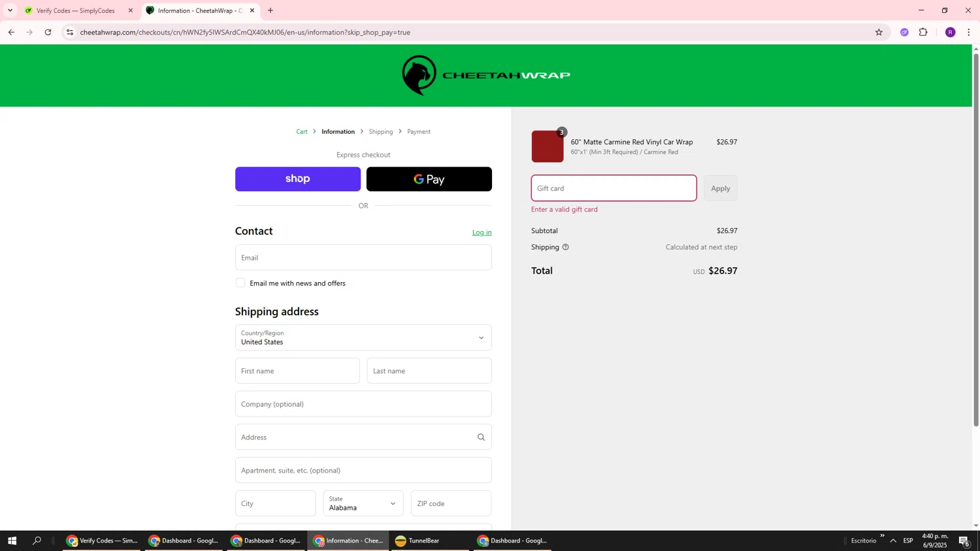This screenshot has height=551, width=980.
Task: Open Chrome profile avatar
Action: [950, 32]
